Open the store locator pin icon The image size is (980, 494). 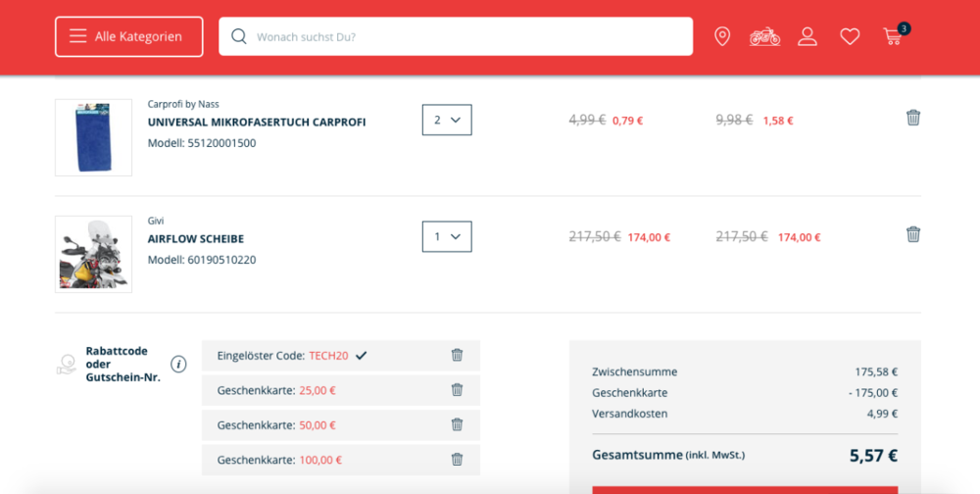[x=722, y=36]
